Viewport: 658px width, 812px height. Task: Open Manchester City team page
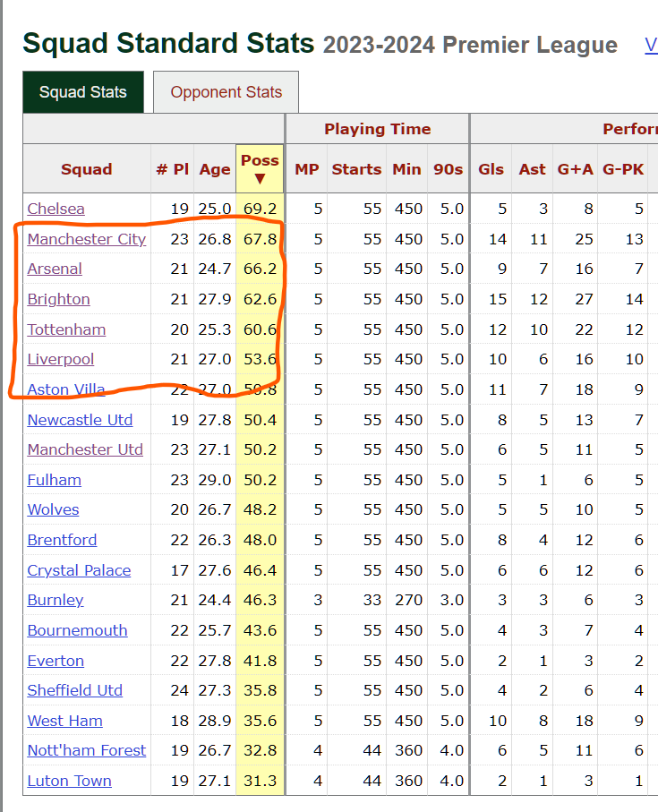click(x=86, y=239)
